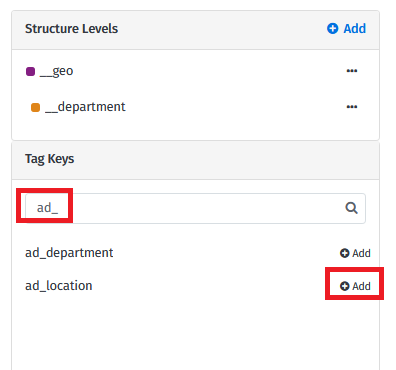Click the blue plus icon beside Structure Levels
396x370 pixels.
tap(332, 29)
